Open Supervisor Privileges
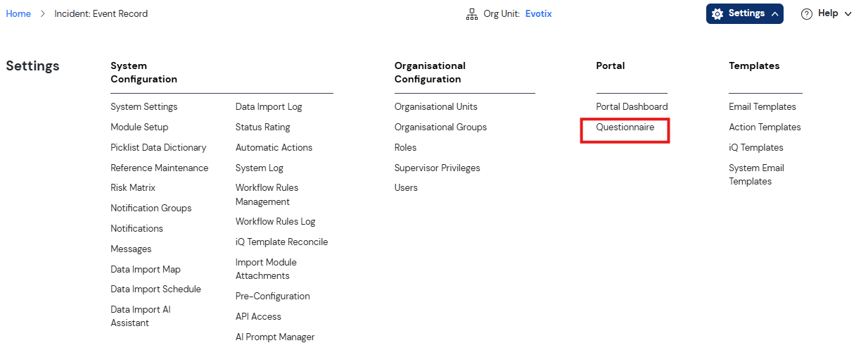This screenshot has height=343, width=868. coord(438,168)
